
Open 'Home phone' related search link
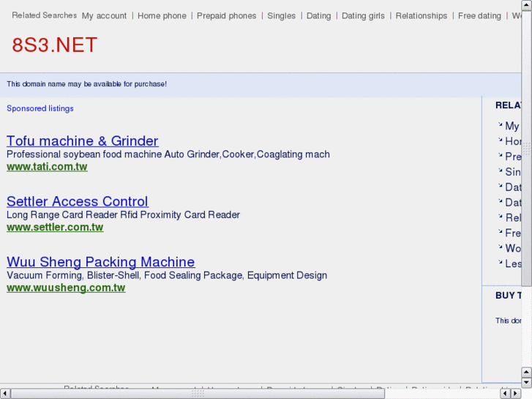click(162, 16)
